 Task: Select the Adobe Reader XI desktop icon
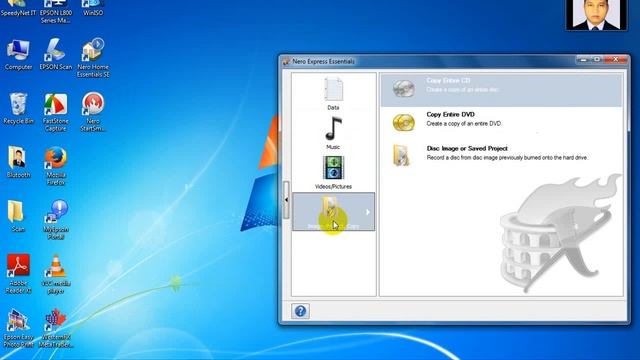coord(18,273)
